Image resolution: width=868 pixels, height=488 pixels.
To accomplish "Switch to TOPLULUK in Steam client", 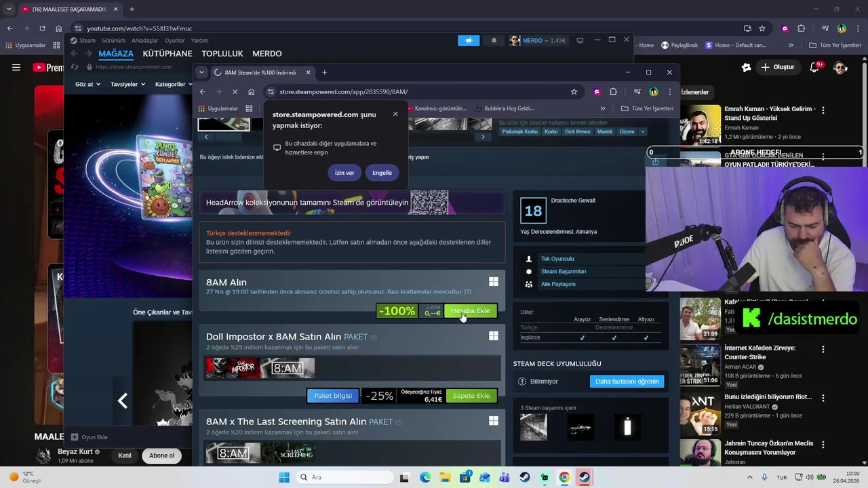I will tap(222, 54).
